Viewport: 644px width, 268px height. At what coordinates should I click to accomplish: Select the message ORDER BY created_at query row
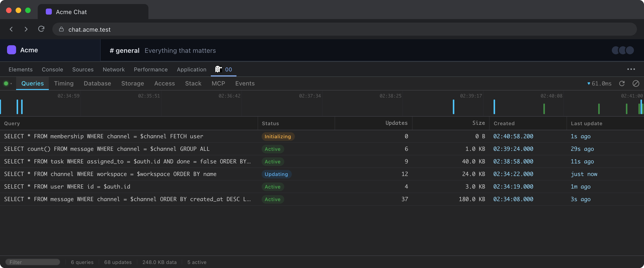(322, 199)
